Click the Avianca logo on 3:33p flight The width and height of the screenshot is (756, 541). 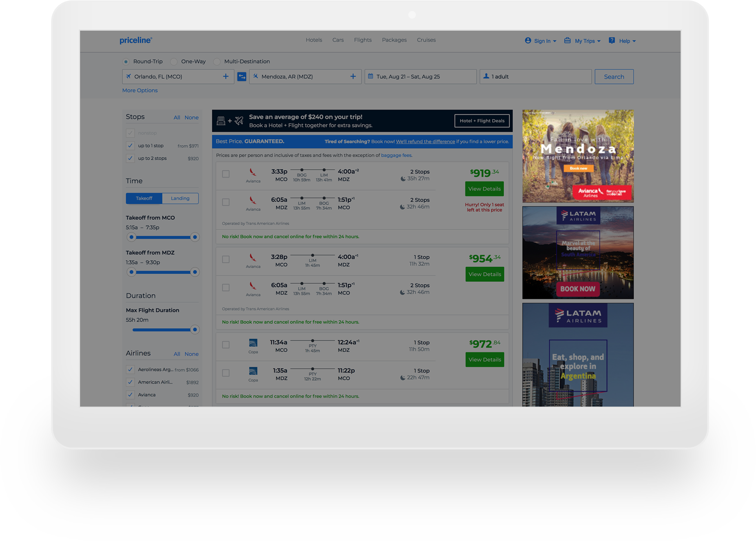253,172
